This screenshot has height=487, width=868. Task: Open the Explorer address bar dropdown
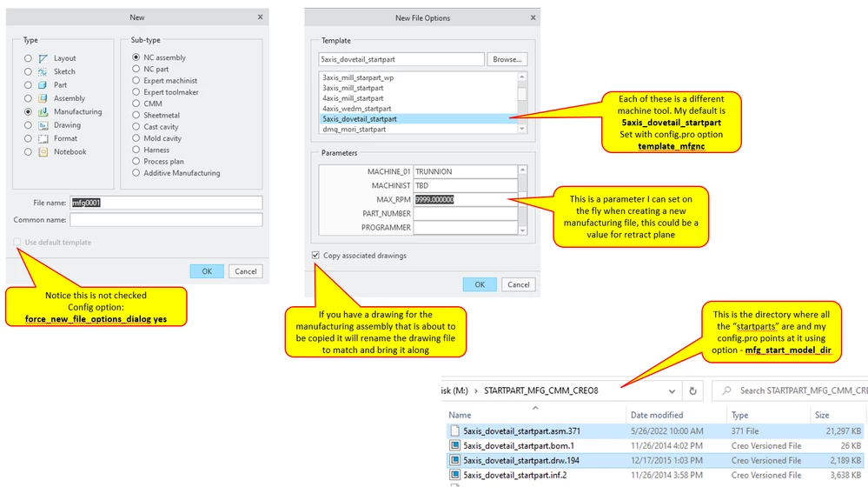(x=672, y=390)
